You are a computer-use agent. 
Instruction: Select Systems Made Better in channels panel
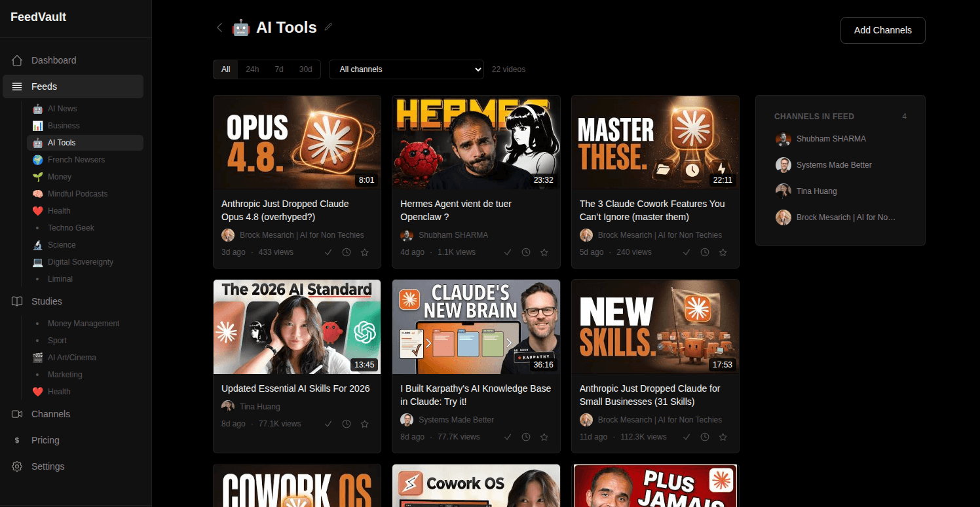point(840,165)
